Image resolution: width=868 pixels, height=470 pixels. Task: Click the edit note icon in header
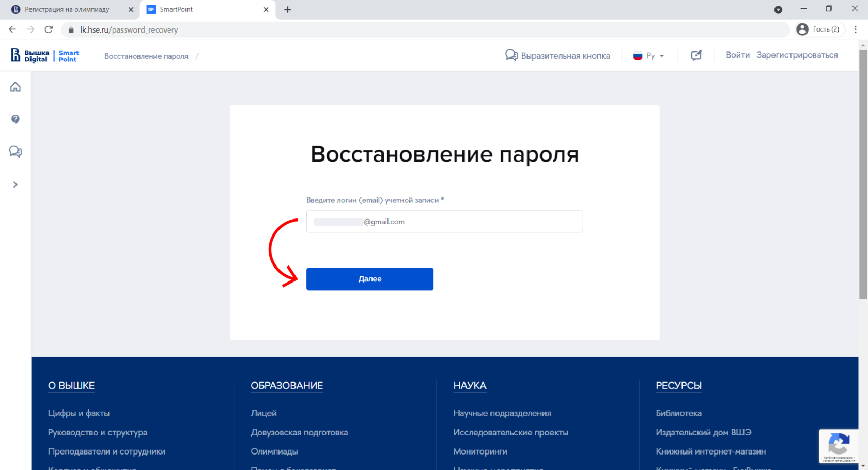696,55
